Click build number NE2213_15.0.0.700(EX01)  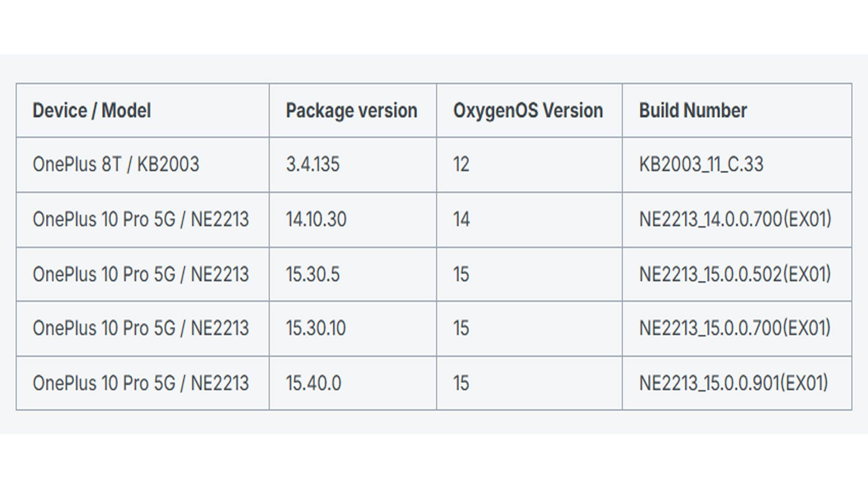coord(735,329)
